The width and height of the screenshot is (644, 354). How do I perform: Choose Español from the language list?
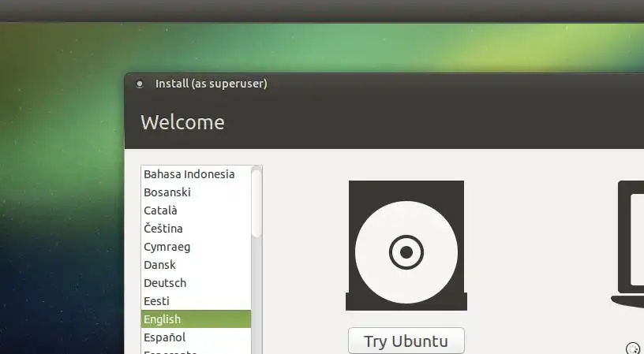tap(196, 337)
